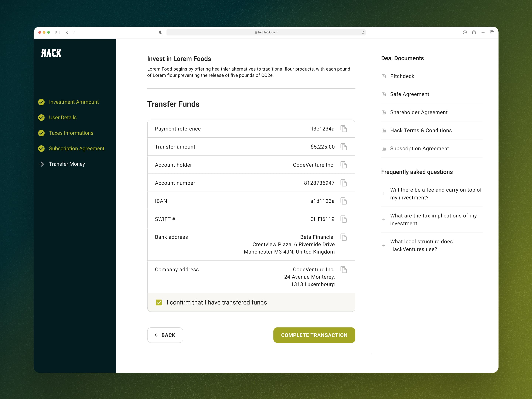Click the foodhack.com address bar
Screen dimensions: 532x399
coord(266,32)
